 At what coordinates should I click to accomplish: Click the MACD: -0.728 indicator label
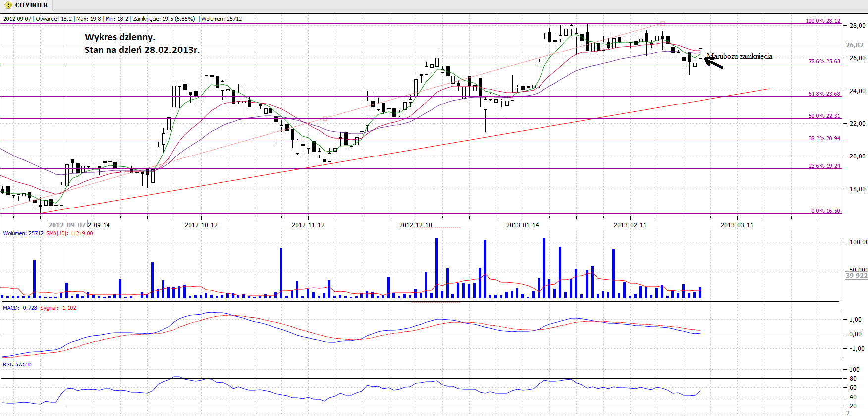click(x=20, y=308)
